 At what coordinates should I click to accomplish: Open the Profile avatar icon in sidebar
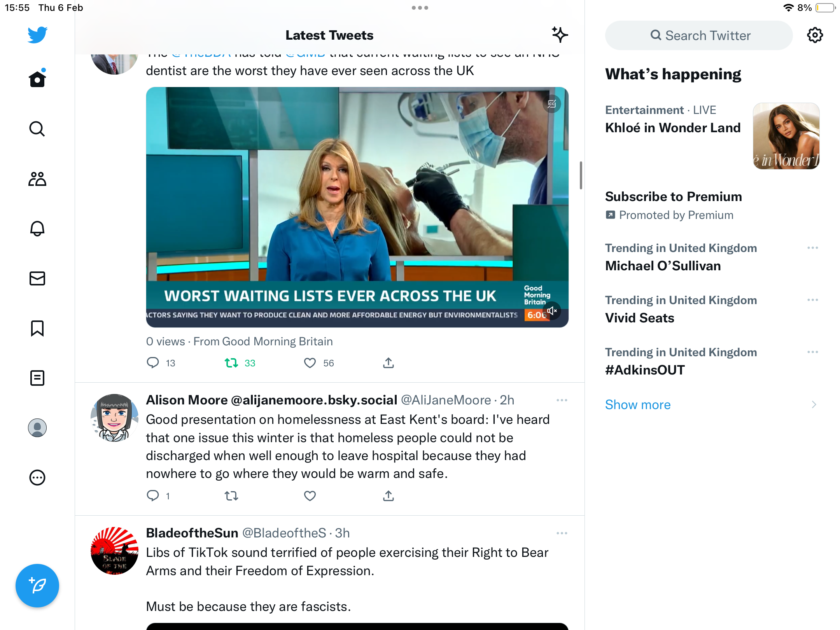click(37, 428)
